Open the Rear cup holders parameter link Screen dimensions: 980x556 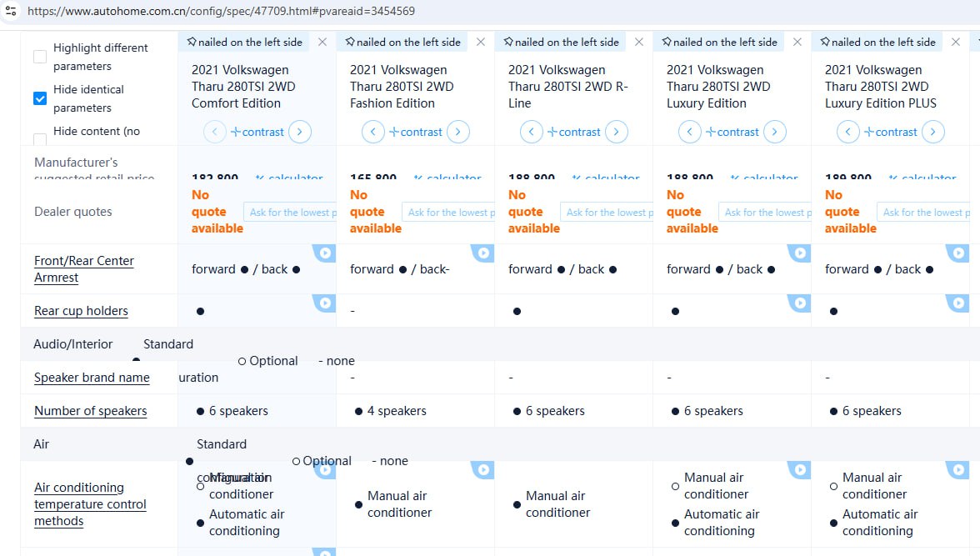[x=82, y=311]
